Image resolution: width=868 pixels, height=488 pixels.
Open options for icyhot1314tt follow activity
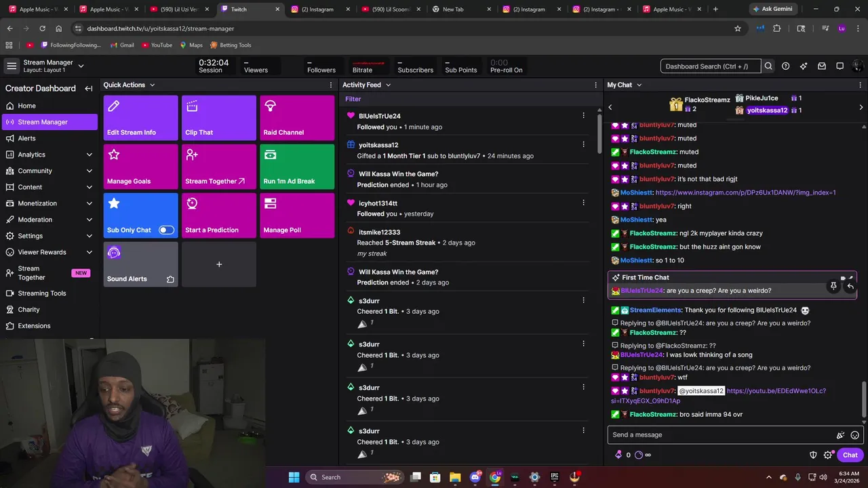click(x=583, y=203)
